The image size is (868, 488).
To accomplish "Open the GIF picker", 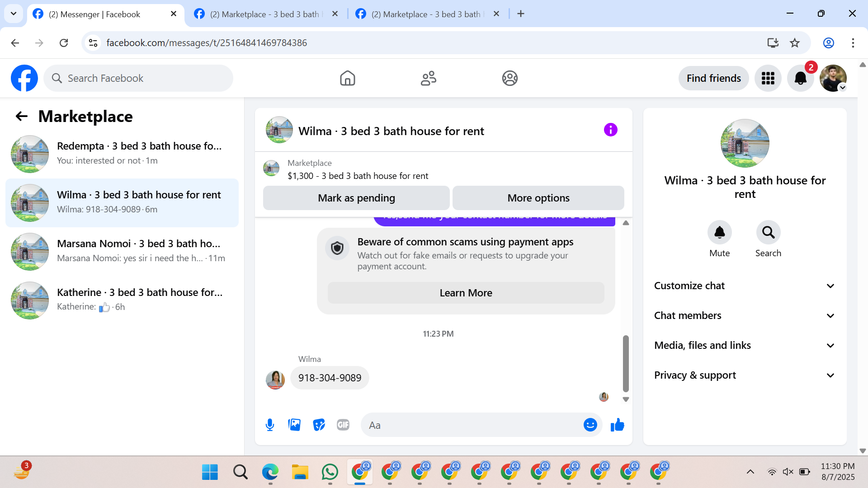I will tap(343, 425).
